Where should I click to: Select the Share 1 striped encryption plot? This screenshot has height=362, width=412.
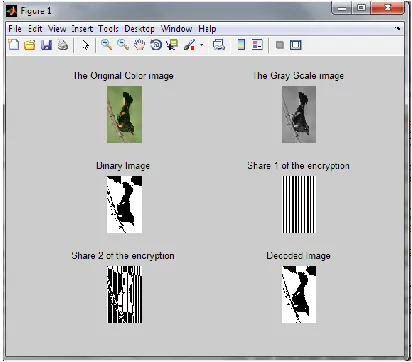pos(299,204)
